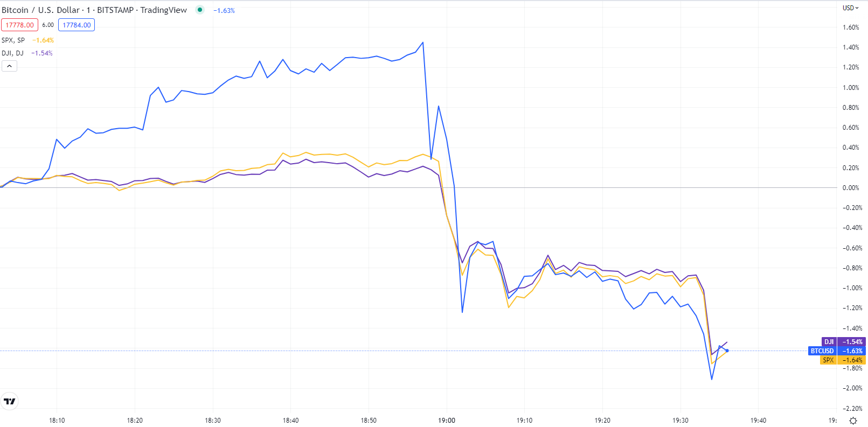Collapse the legend using the chevron button

coord(9,66)
